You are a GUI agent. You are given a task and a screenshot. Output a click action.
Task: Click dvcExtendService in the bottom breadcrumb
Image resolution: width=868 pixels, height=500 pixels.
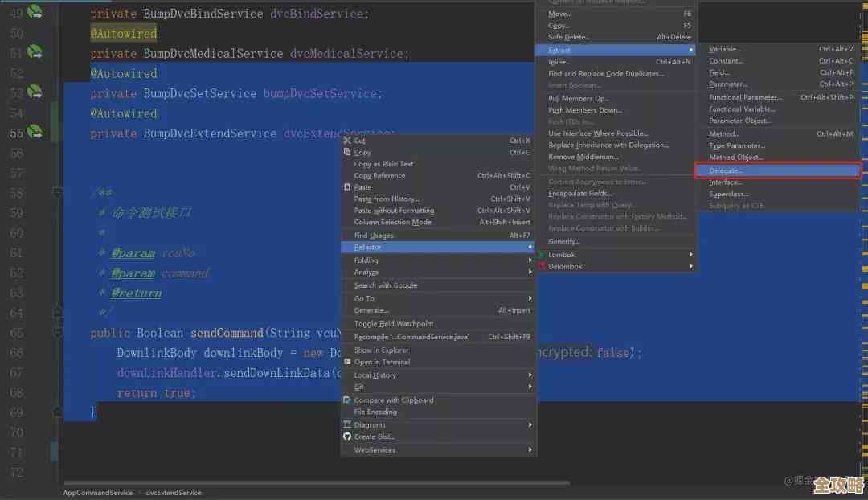[174, 492]
